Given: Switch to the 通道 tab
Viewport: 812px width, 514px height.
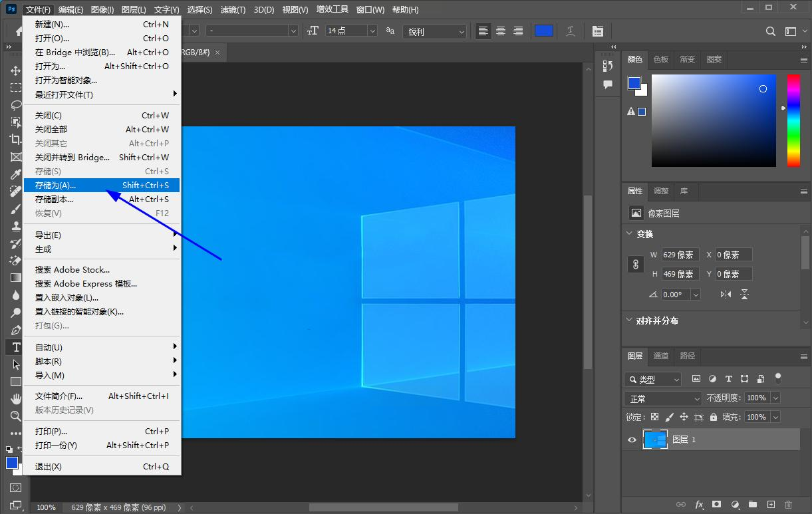Looking at the screenshot, I should pos(660,356).
